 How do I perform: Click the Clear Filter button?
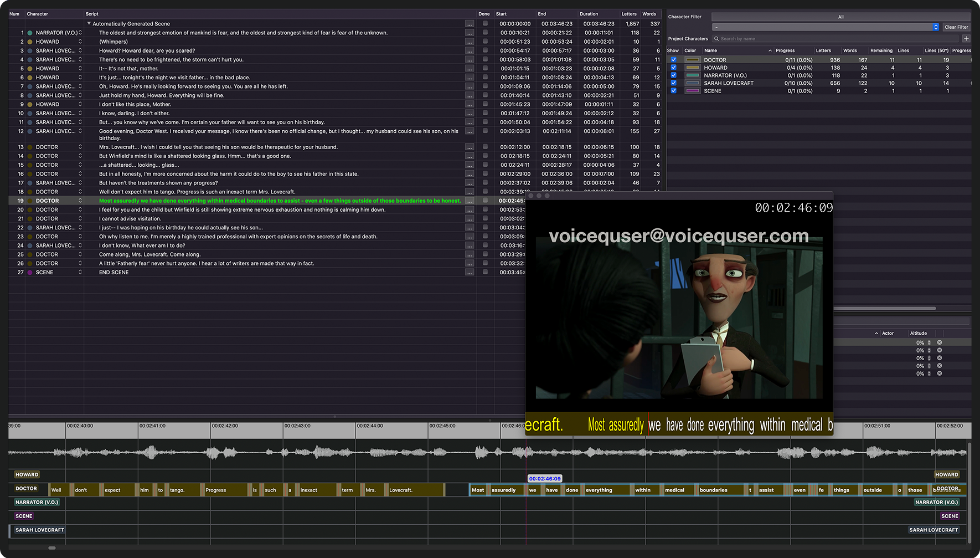click(x=956, y=27)
